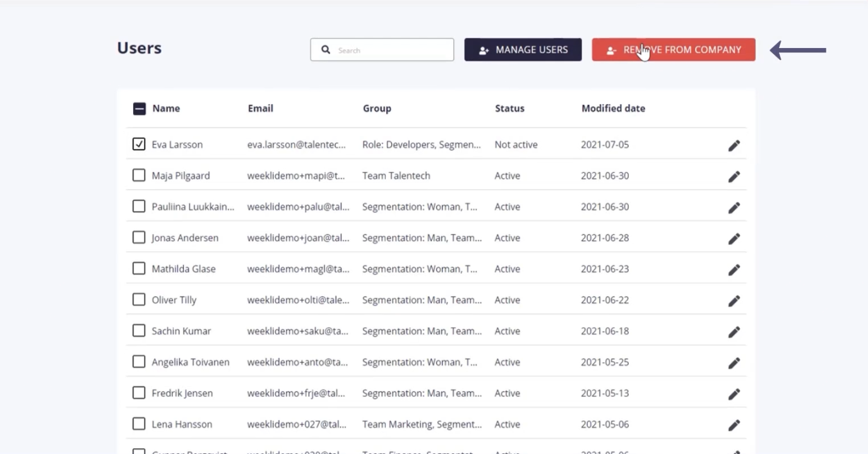
Task: Click the Name column header
Action: (x=166, y=109)
